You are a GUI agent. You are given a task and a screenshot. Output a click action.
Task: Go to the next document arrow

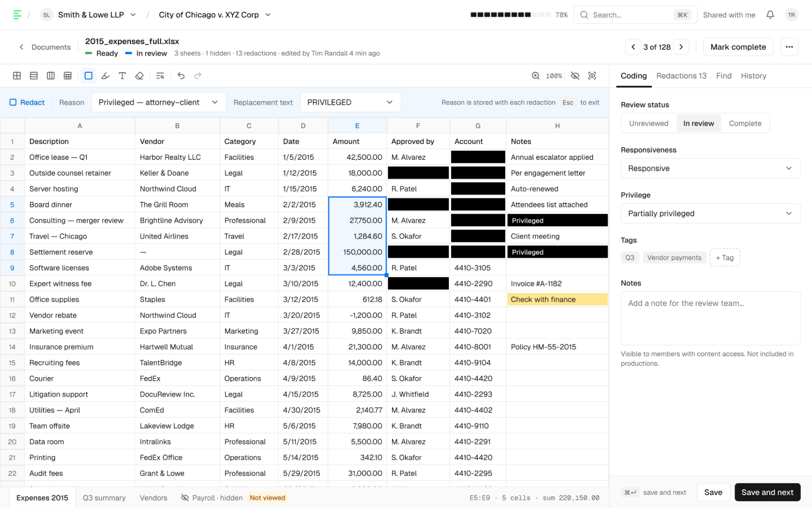pyautogui.click(x=681, y=47)
